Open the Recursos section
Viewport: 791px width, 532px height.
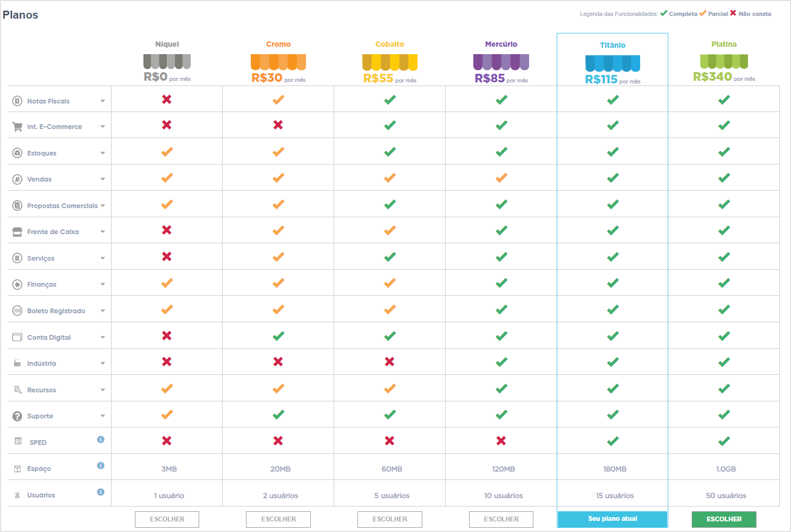point(103,389)
